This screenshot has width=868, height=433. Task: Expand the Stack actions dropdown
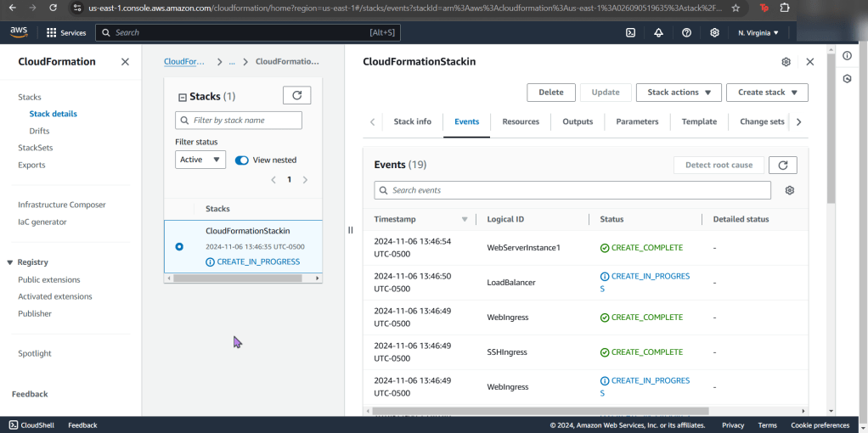[679, 93]
